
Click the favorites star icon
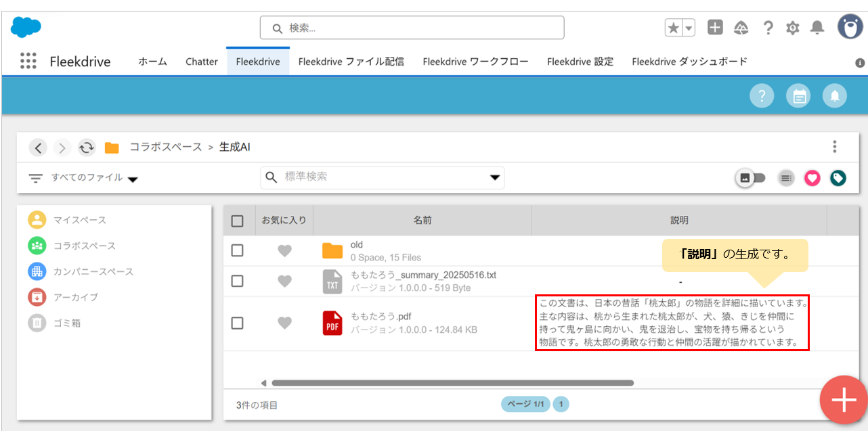pos(674,27)
